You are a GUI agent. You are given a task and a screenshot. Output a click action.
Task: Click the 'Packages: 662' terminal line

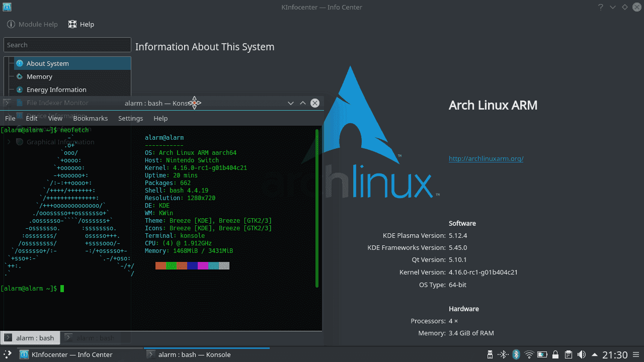coord(168,183)
